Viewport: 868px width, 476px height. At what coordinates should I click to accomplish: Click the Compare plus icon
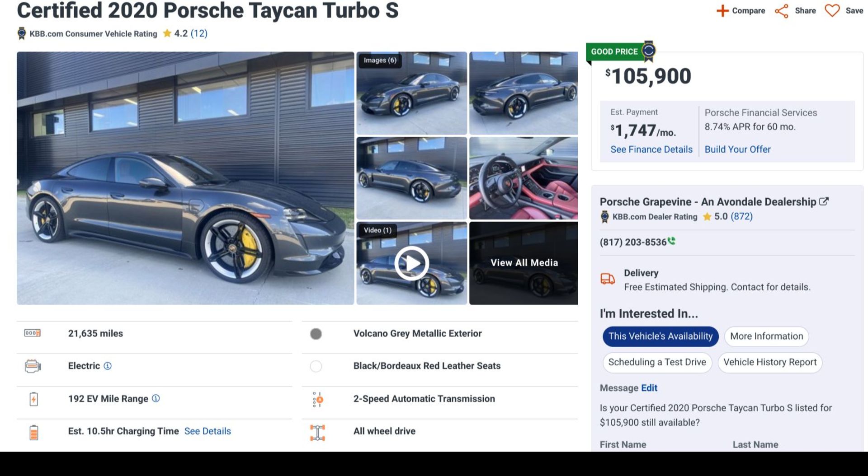[722, 10]
